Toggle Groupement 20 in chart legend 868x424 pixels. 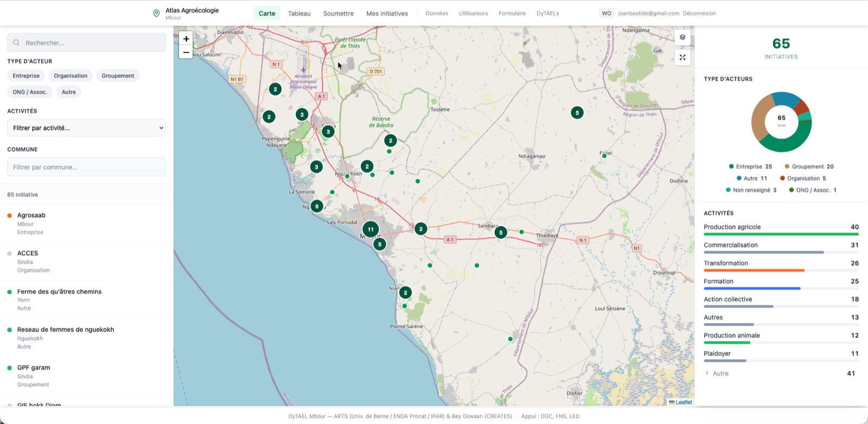coord(809,167)
